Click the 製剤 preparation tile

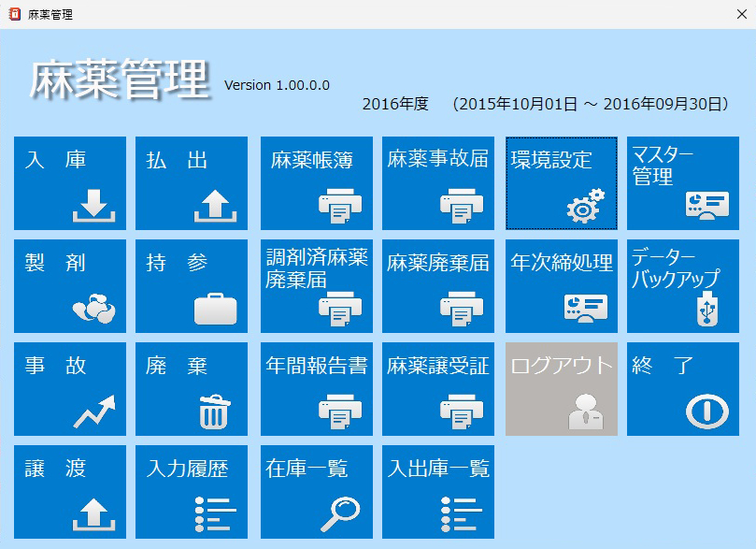[x=70, y=286]
